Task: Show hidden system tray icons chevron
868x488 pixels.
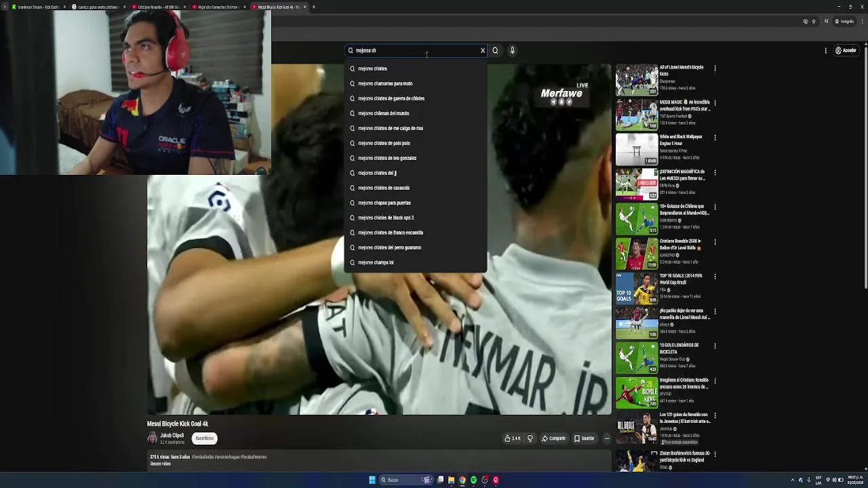Action: coord(792,480)
